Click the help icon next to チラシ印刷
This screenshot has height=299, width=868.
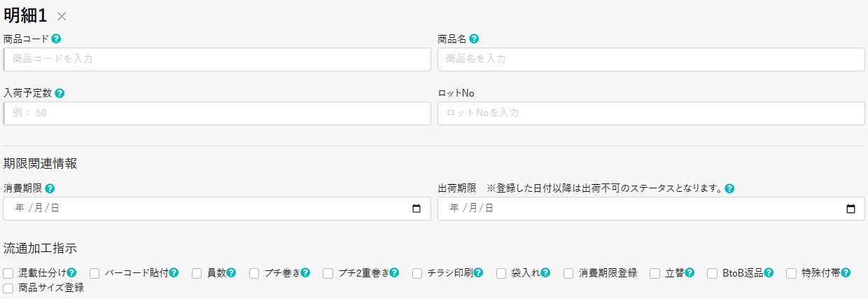[x=478, y=272]
